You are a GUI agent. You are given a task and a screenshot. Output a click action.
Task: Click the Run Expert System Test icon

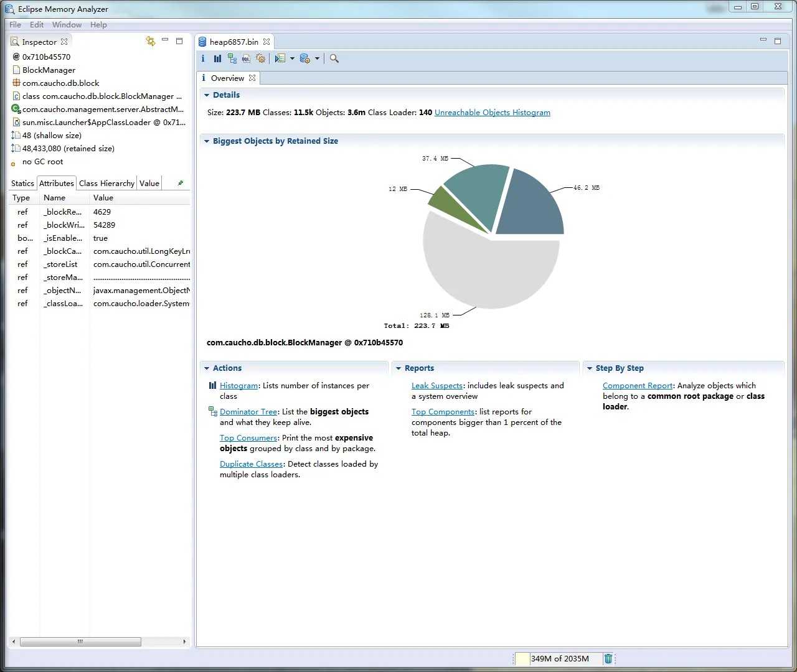coord(280,58)
